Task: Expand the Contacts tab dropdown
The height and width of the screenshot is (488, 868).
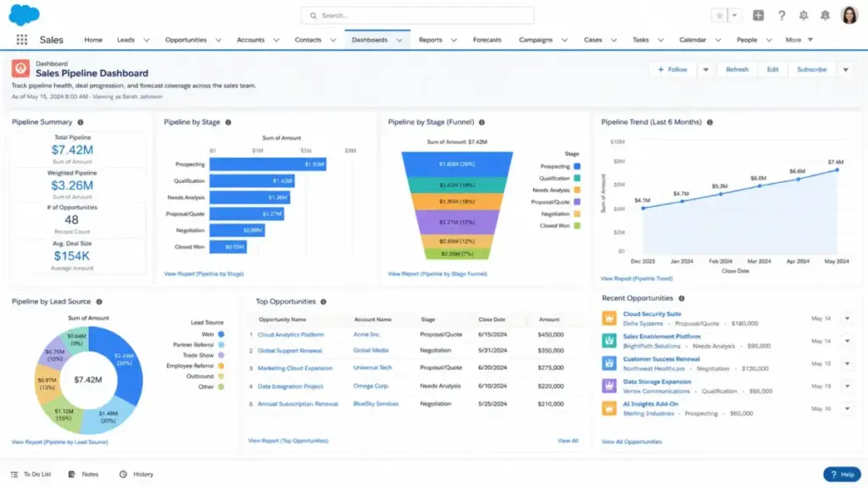Action: (333, 40)
